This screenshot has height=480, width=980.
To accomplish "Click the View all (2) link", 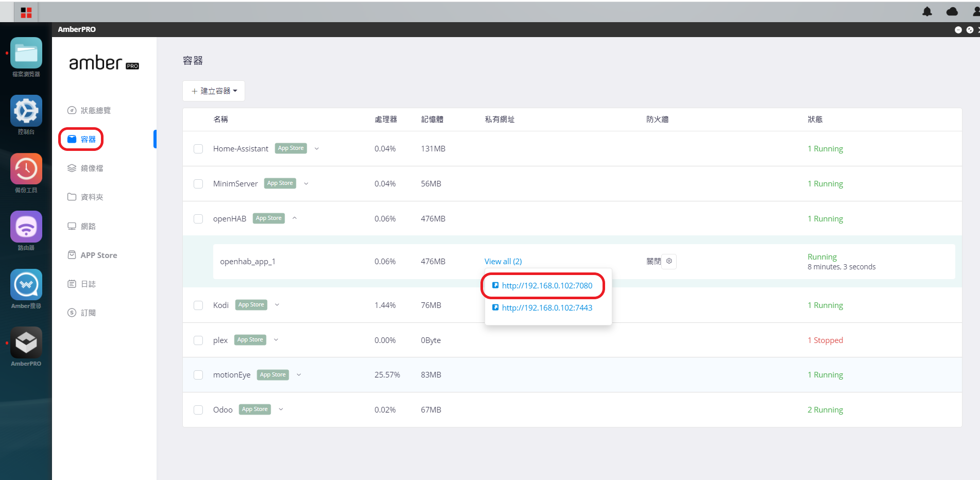I will click(x=503, y=261).
